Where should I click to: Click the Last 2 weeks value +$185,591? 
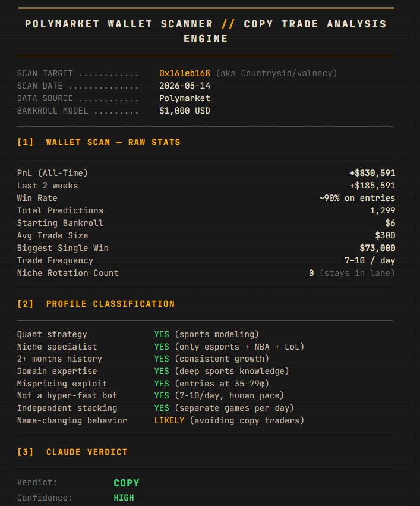(x=372, y=186)
